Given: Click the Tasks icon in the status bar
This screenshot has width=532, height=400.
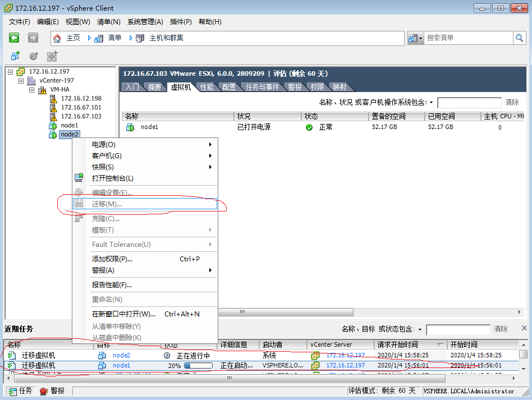Looking at the screenshot, I should [13, 392].
